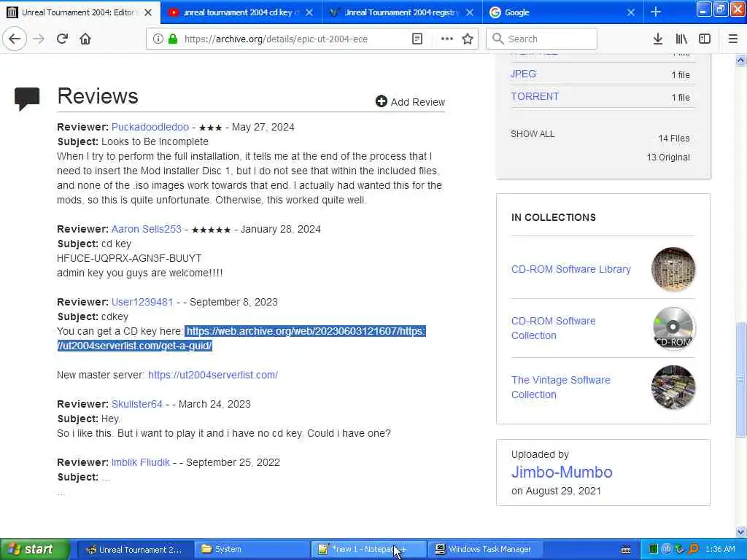Click the CD key text HFUCE-UQPRX-AGN3F-BUUYT
This screenshot has height=560, width=747.
(129, 258)
